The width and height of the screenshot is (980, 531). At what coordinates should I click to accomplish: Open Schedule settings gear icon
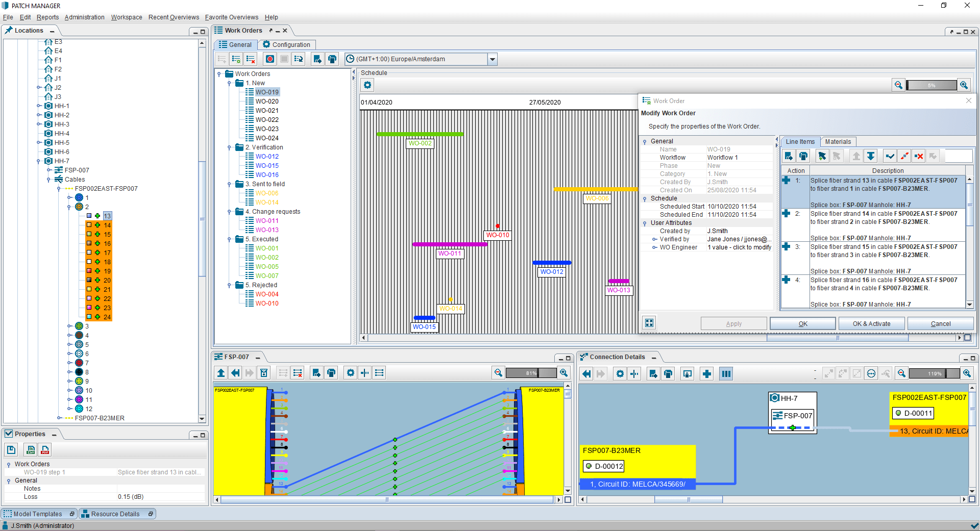(x=367, y=85)
